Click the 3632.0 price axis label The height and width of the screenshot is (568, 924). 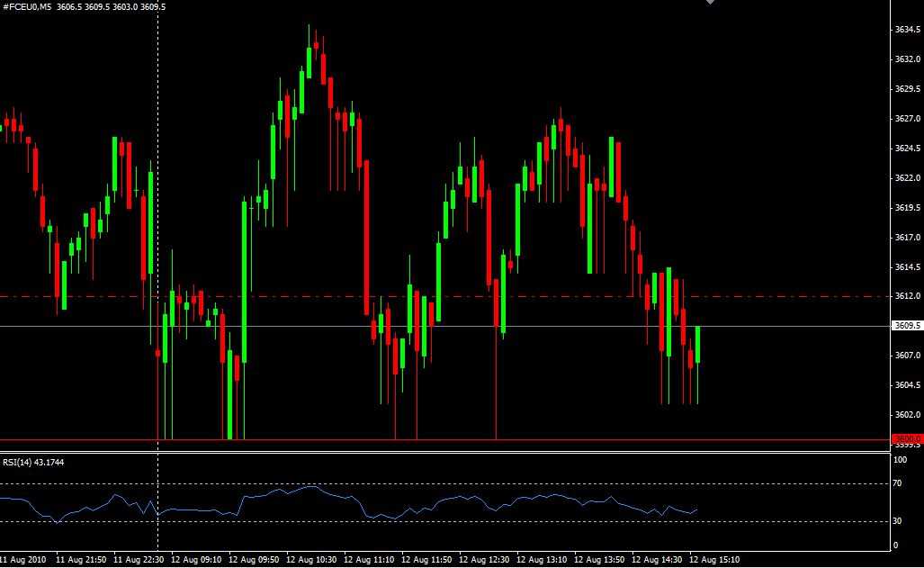(x=908, y=59)
